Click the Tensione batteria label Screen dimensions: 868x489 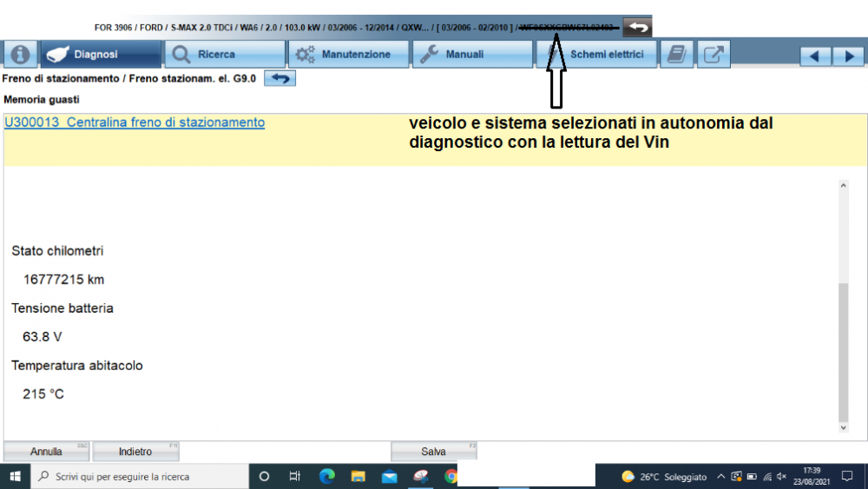coord(62,308)
